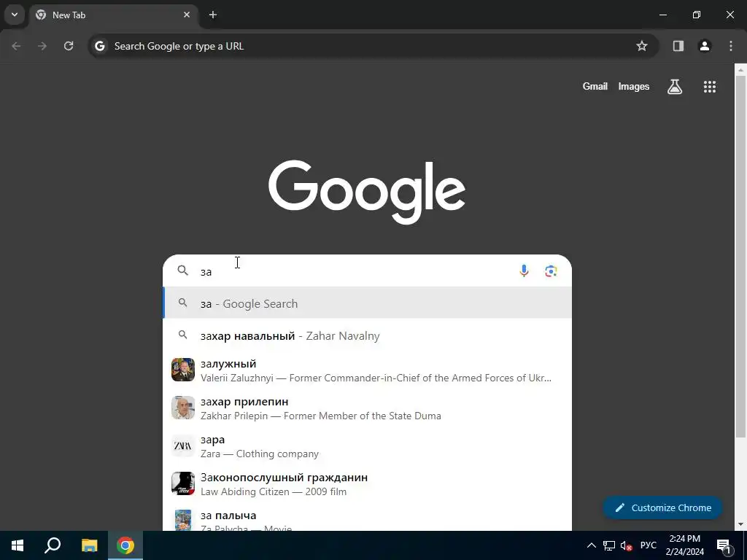Minimize the Chrome window
The height and width of the screenshot is (560, 747).
pyautogui.click(x=662, y=15)
